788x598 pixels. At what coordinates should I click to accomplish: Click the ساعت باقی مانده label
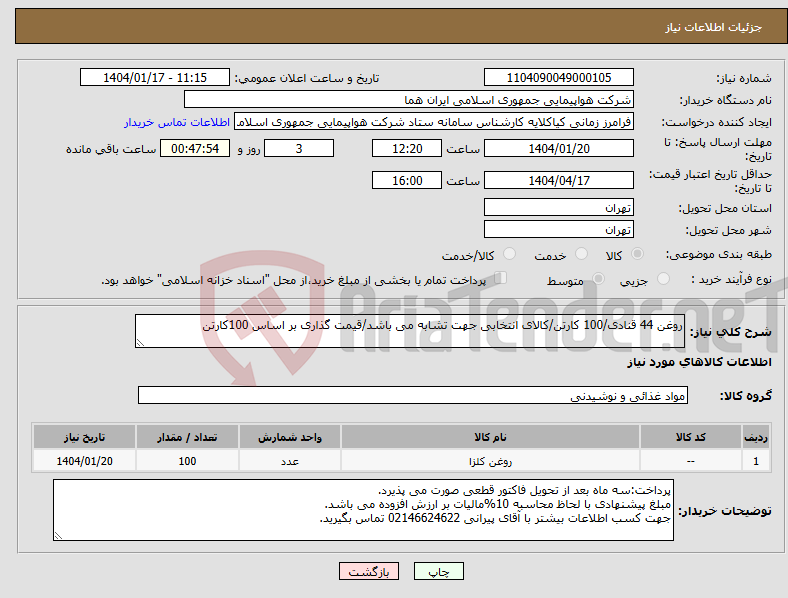pyautogui.click(x=111, y=149)
